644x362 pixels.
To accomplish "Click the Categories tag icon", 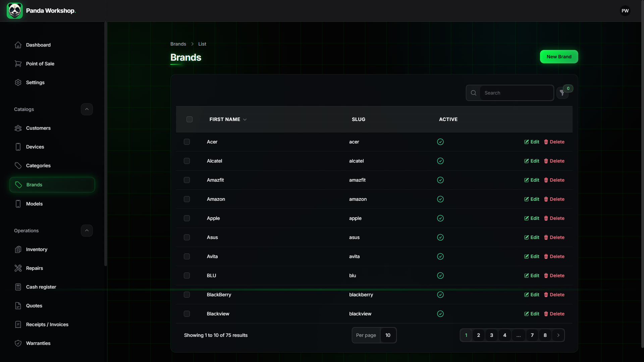I will point(18,166).
